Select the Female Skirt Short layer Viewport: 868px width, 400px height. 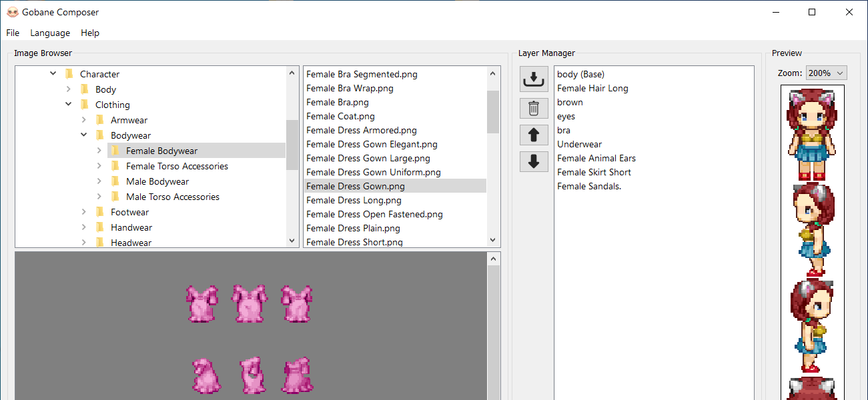pyautogui.click(x=594, y=172)
